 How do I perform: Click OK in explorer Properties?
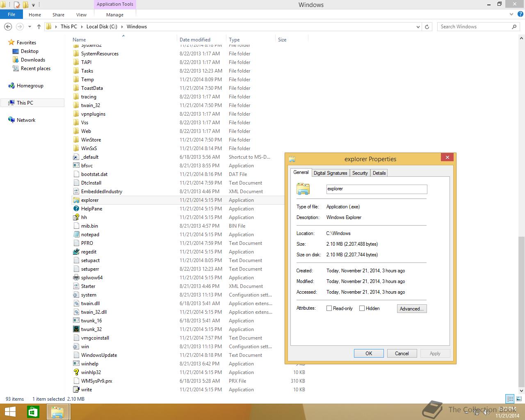coord(369,354)
